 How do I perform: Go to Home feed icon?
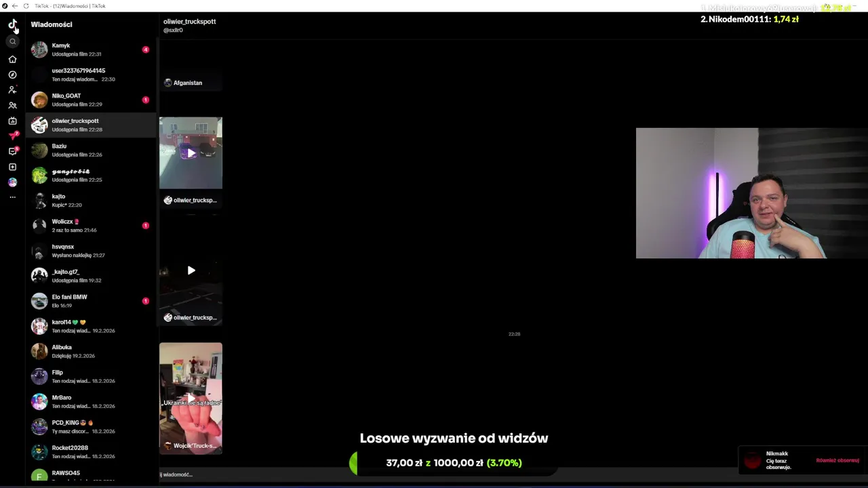click(x=12, y=59)
